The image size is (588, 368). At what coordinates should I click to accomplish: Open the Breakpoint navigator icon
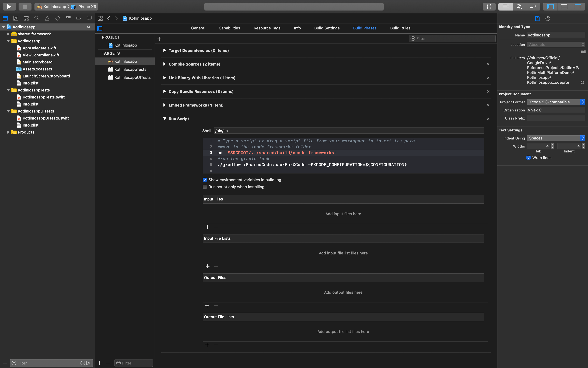click(78, 18)
